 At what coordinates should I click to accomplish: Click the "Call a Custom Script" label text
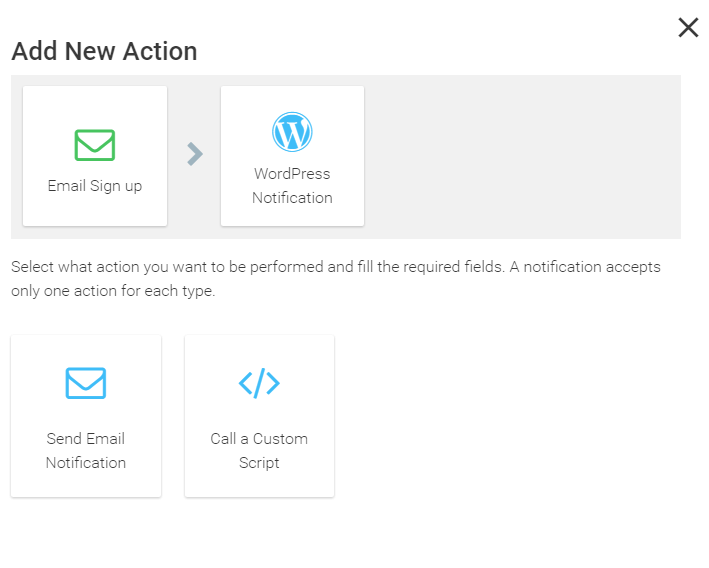pyautogui.click(x=259, y=451)
